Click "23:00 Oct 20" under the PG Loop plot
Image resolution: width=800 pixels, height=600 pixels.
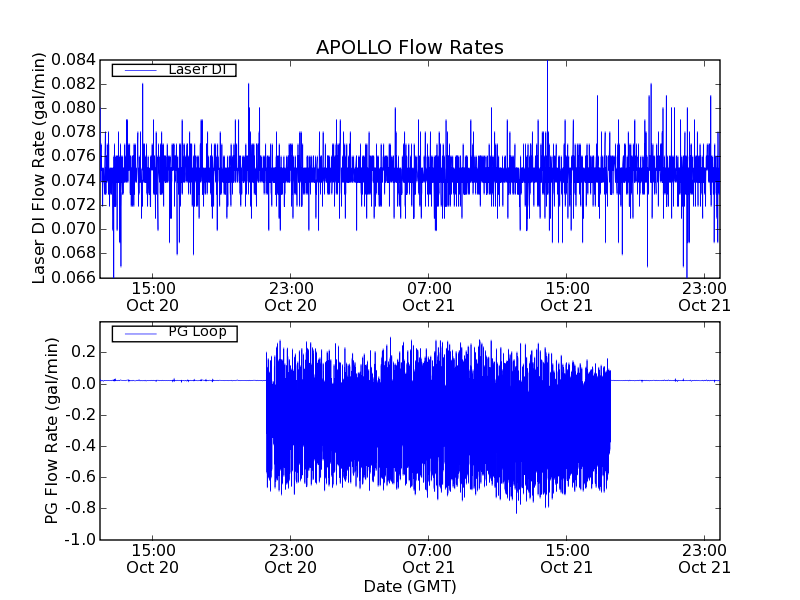coord(290,559)
